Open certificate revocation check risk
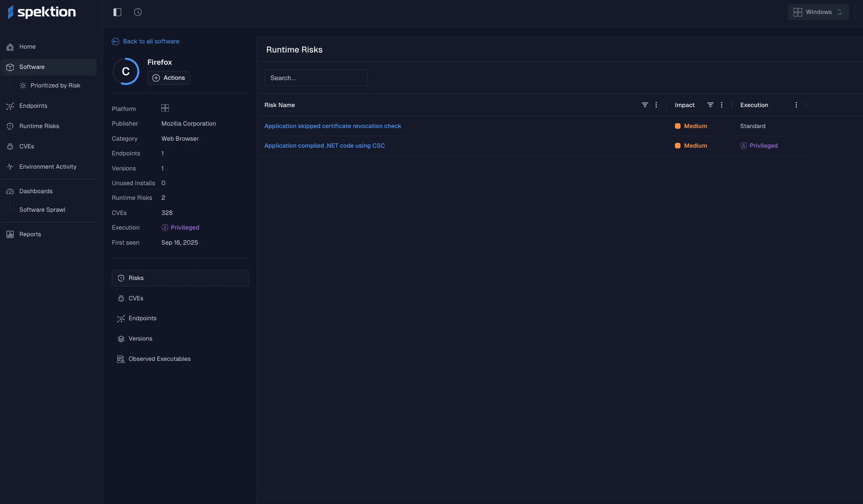Image resolution: width=863 pixels, height=504 pixels. tap(332, 126)
